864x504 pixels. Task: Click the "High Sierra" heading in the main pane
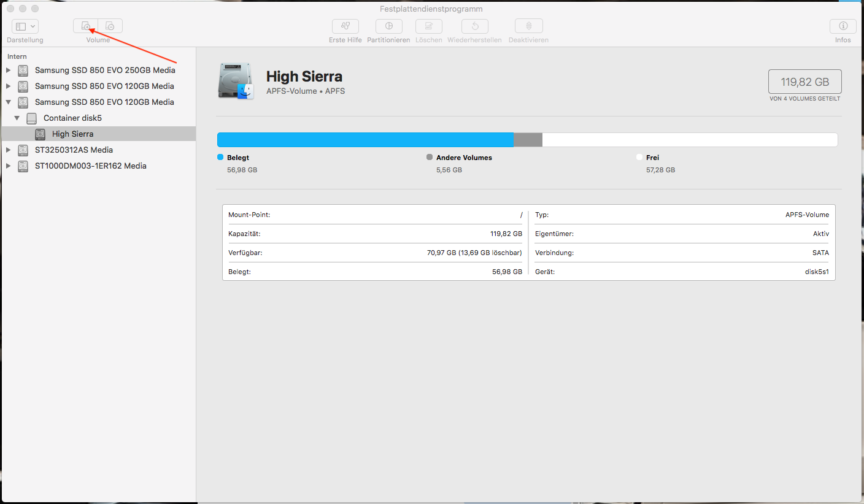tap(304, 77)
